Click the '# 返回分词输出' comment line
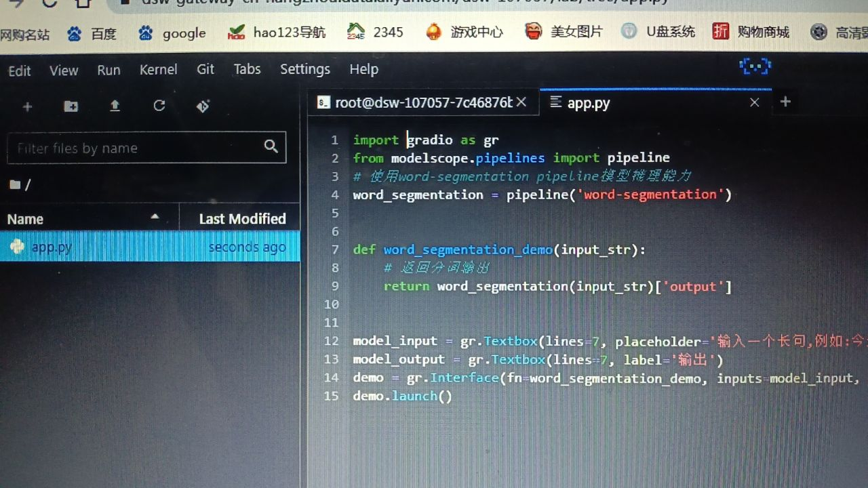This screenshot has height=488, width=868. tap(436, 268)
